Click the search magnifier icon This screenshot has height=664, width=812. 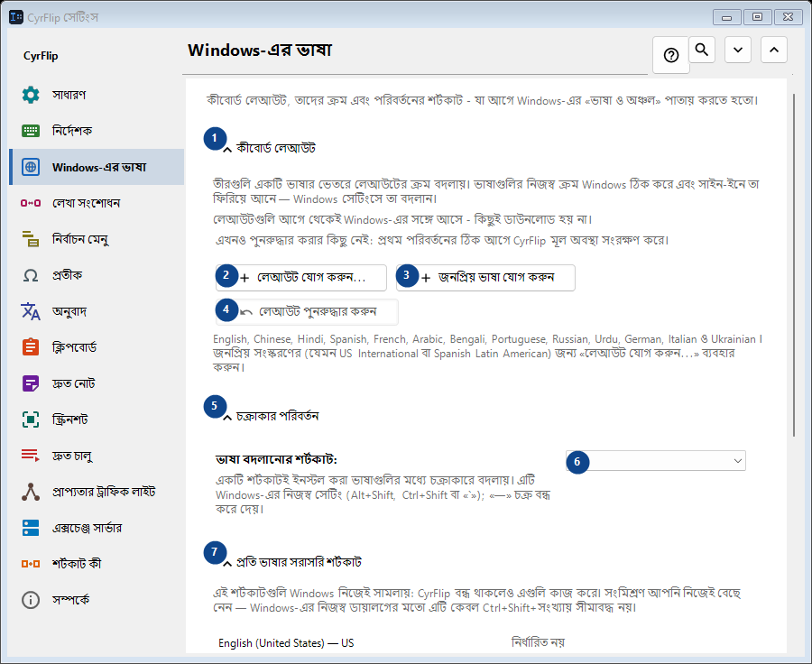[x=702, y=50]
